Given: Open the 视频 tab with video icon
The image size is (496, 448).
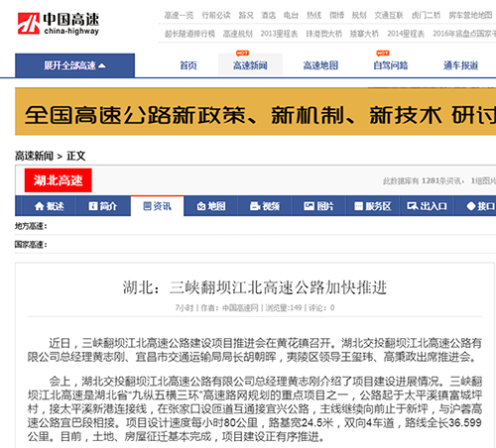Looking at the screenshot, I should 265,206.
